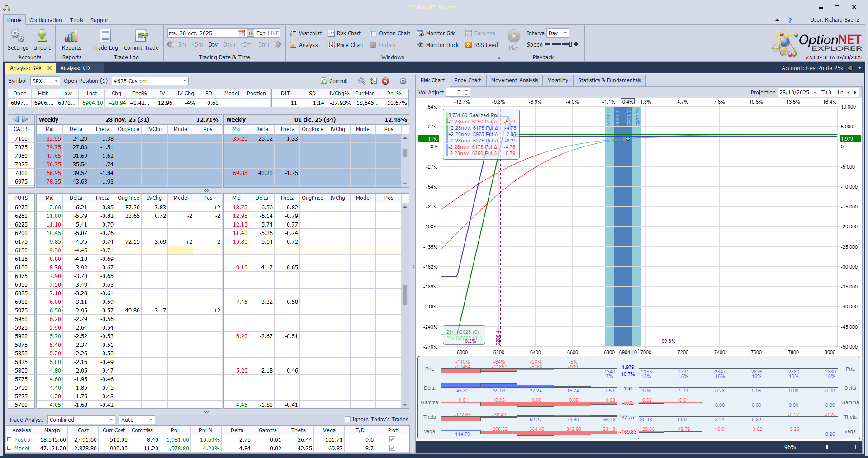
Task: Go to previous expiration with left blue arrow
Action: 16,119
